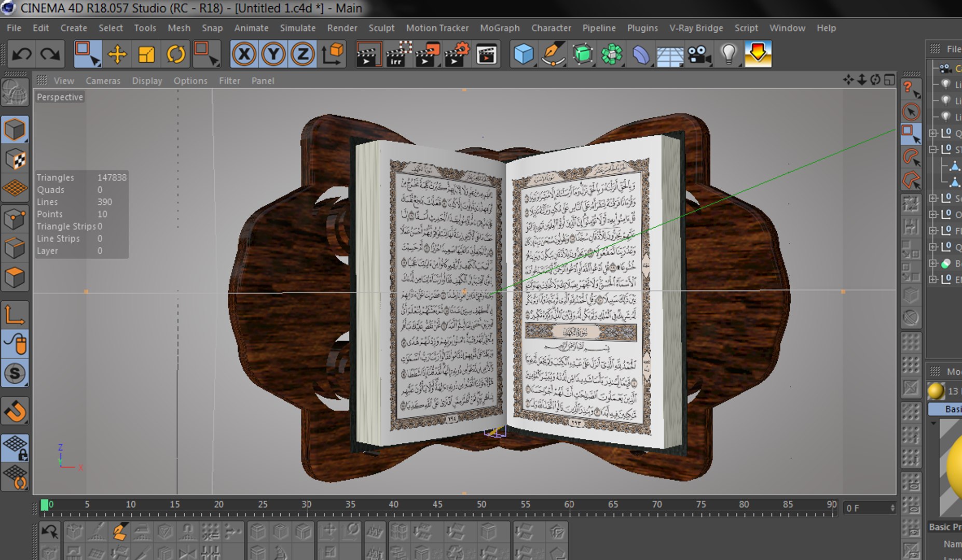Open viewport View menu

point(64,81)
